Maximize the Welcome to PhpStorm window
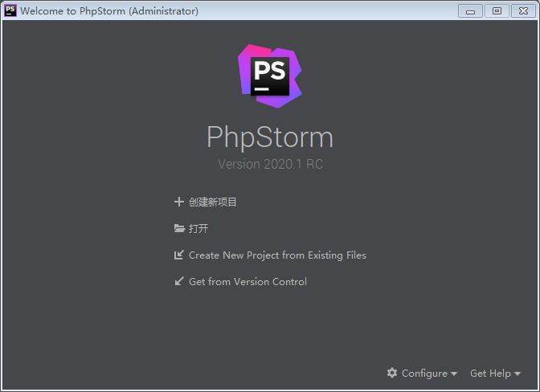This screenshot has width=540, height=392. pyautogui.click(x=497, y=10)
